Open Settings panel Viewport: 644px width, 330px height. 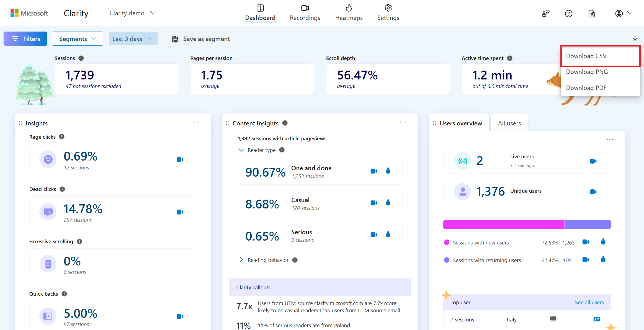tap(387, 13)
